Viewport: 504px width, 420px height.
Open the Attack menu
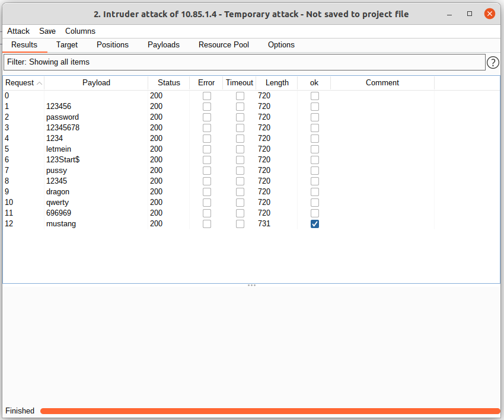coord(18,31)
